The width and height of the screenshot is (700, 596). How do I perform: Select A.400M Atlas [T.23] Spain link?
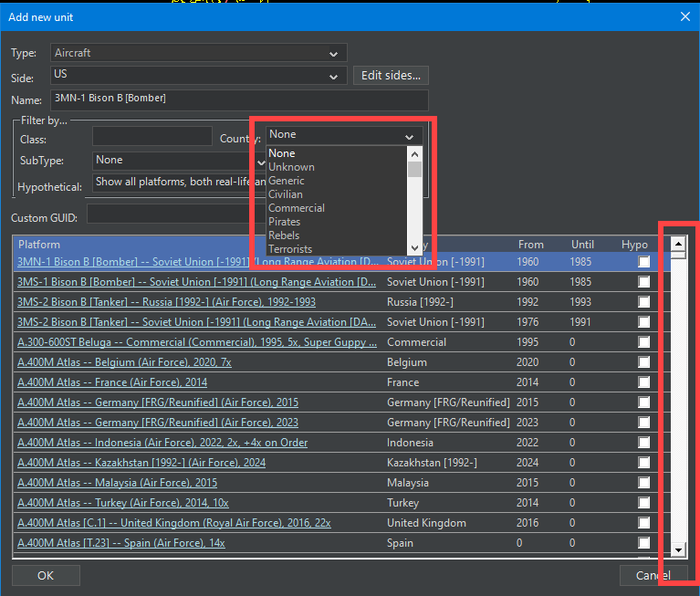(x=121, y=543)
